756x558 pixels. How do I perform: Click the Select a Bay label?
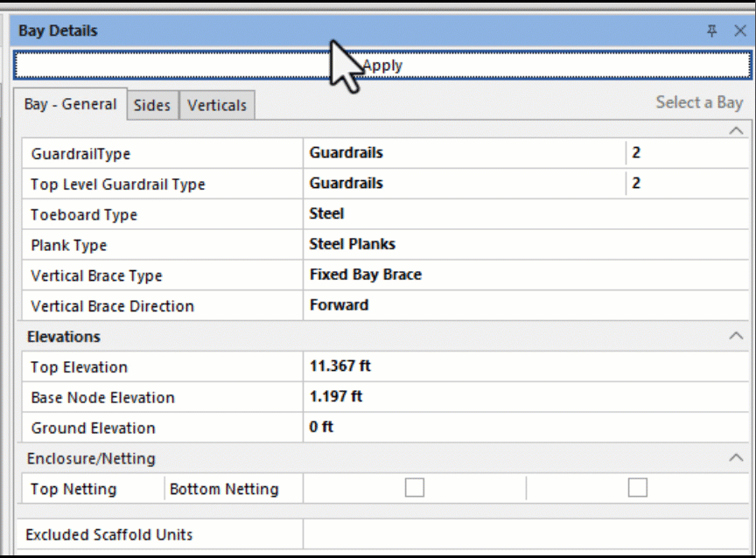click(x=699, y=101)
